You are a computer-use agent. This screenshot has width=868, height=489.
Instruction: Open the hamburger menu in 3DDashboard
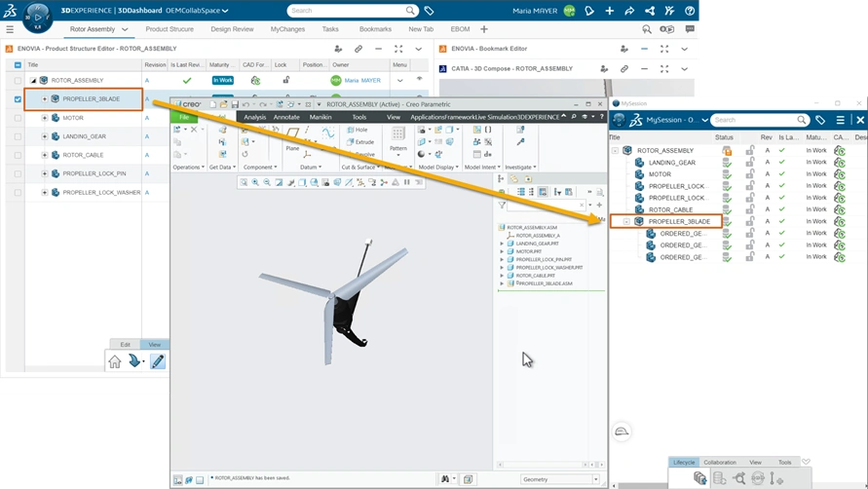(10, 29)
